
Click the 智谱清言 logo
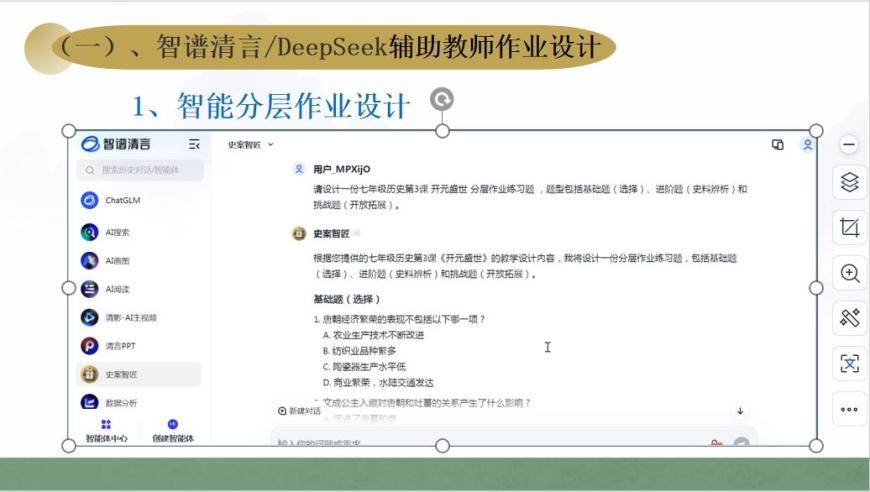[116, 144]
